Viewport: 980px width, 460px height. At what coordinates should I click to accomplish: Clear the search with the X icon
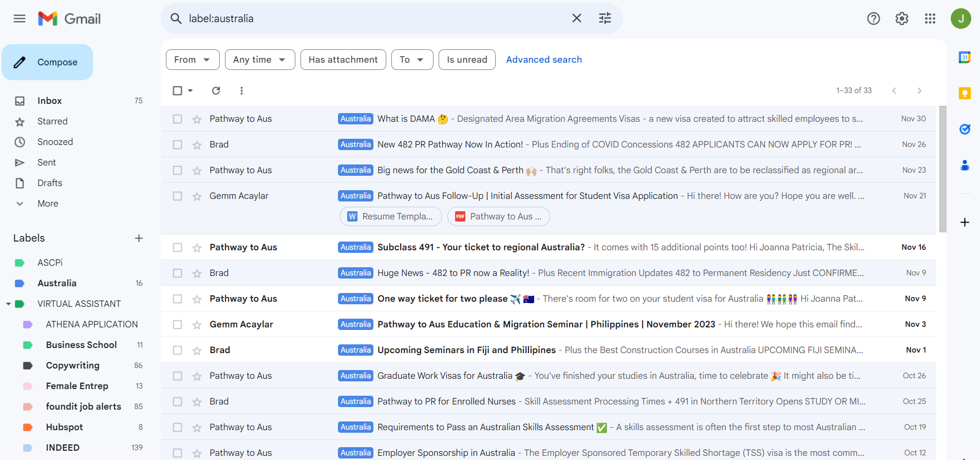click(577, 19)
